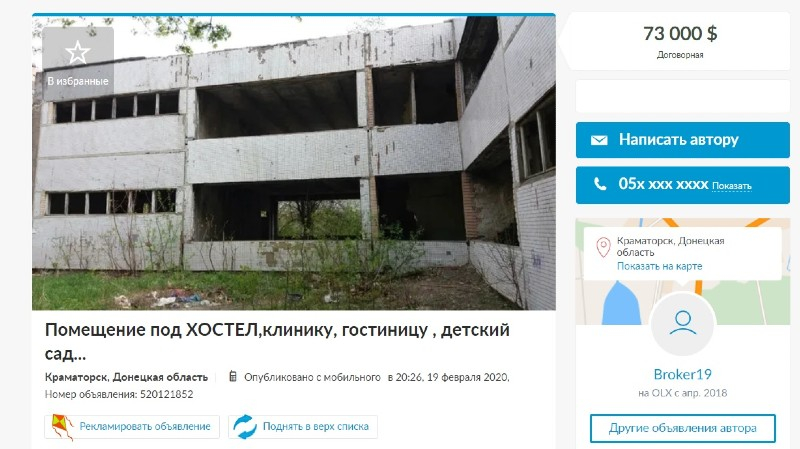Add listing to favorites via star icon
Image resolution: width=800 pixels, height=449 pixels.
[x=78, y=53]
